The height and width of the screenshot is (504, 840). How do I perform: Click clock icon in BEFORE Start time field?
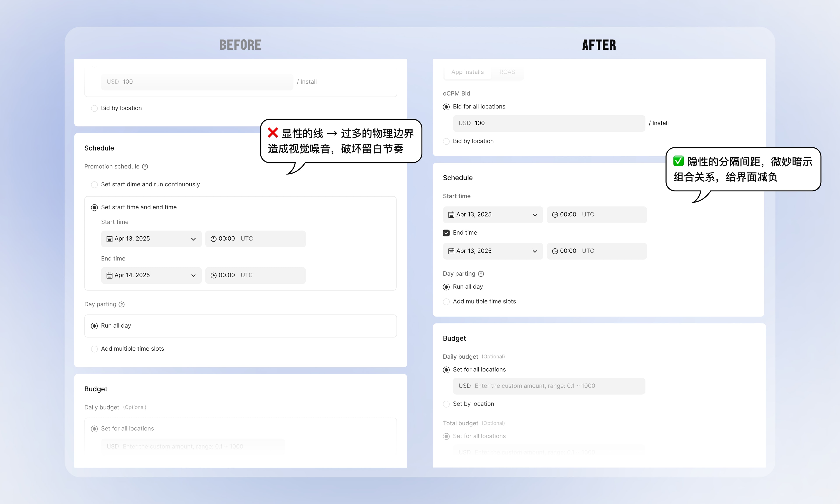[213, 239]
